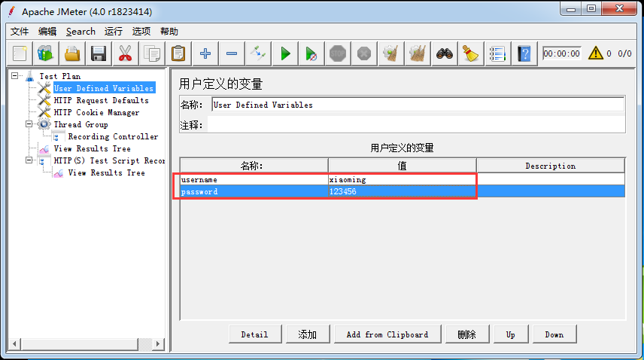Click the 添加 (Add) button
The image size is (644, 360).
307,334
